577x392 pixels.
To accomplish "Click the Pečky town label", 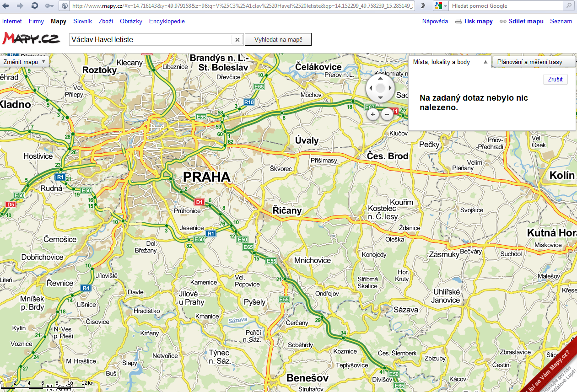I will tap(429, 145).
